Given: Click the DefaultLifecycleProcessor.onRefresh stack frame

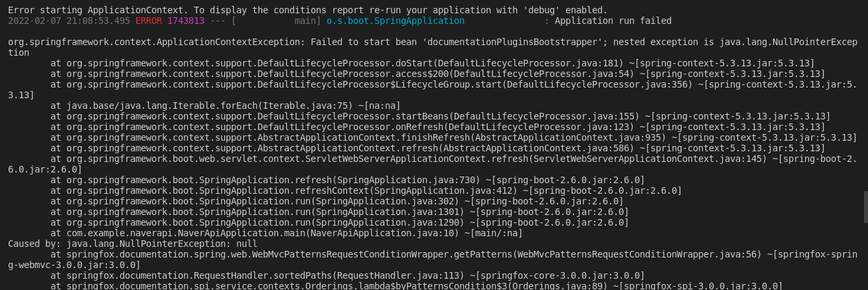Looking at the screenshot, I should pos(437,127).
